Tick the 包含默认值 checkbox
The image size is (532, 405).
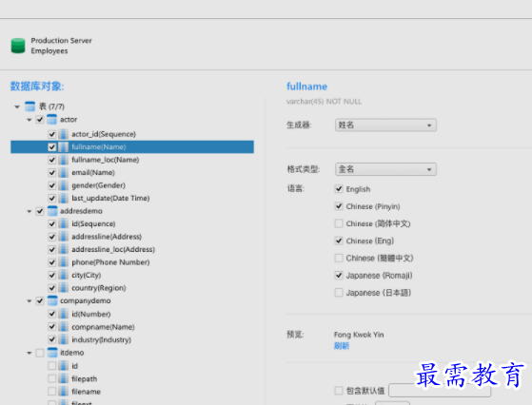pyautogui.click(x=339, y=391)
